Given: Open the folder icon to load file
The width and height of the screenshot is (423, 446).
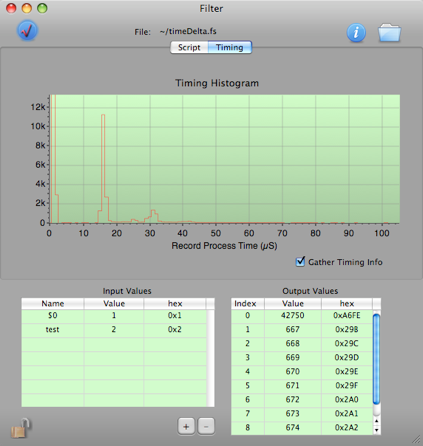Looking at the screenshot, I should pos(389,32).
